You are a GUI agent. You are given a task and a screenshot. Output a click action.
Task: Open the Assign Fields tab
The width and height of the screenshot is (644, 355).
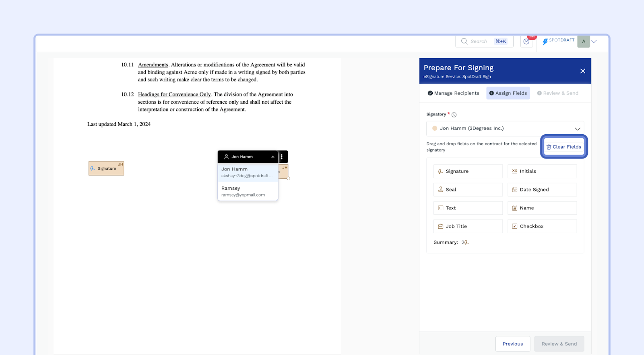coord(508,93)
